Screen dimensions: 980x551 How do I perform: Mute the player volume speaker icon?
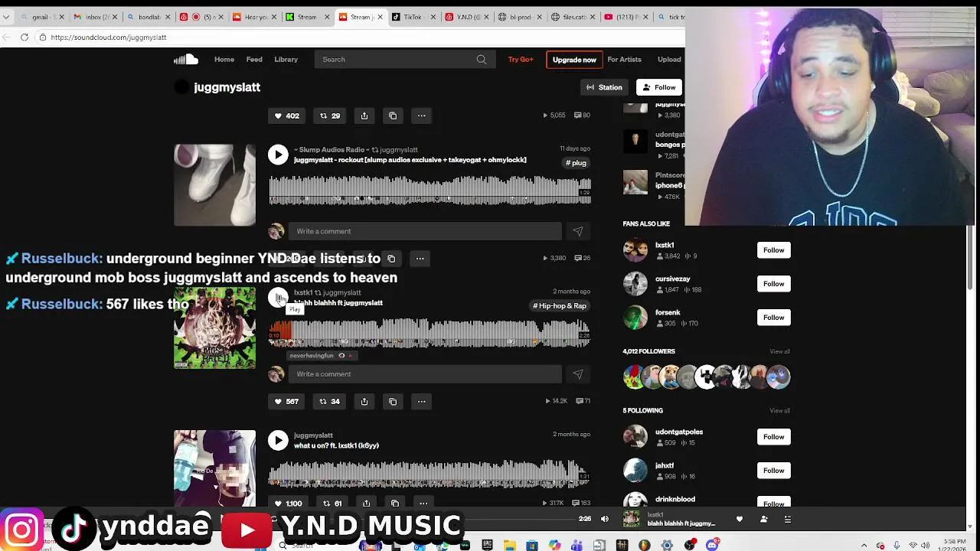(605, 519)
